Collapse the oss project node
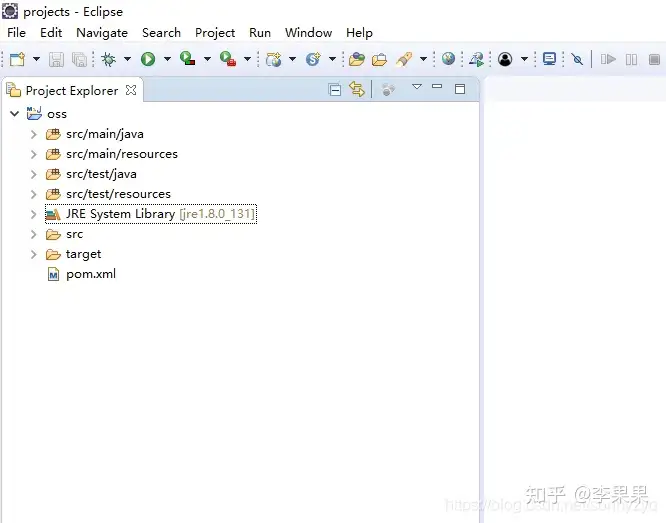 click(14, 114)
